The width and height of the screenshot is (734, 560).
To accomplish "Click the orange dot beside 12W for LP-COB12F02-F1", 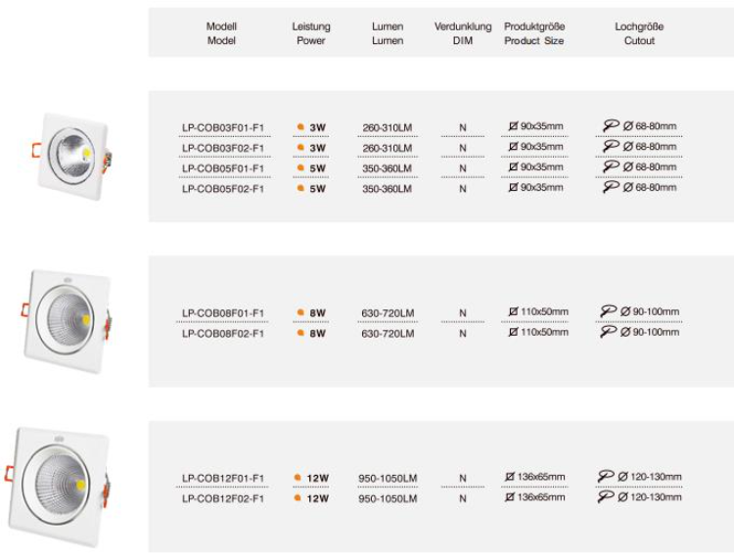I will 297,497.
